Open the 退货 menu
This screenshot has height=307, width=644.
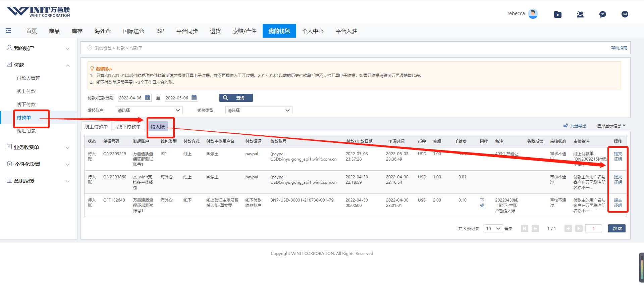[215, 31]
